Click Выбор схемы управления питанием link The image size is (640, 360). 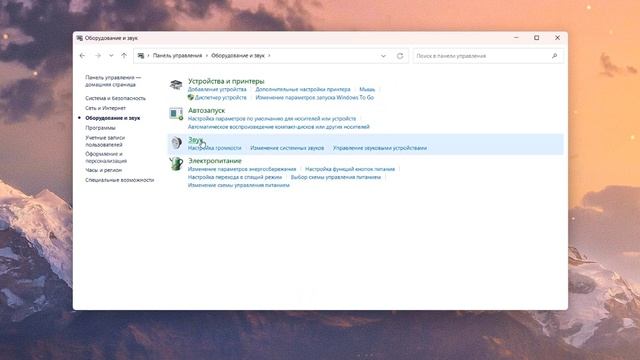[336, 177]
